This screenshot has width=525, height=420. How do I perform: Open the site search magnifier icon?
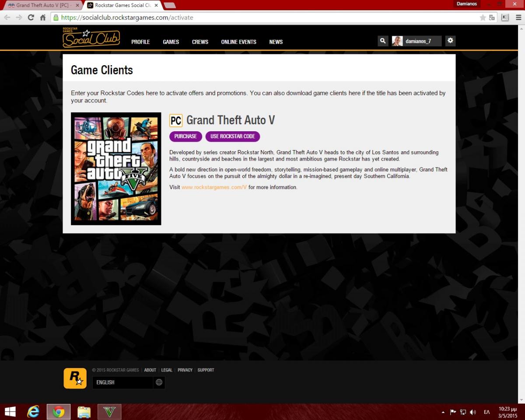pyautogui.click(x=383, y=41)
